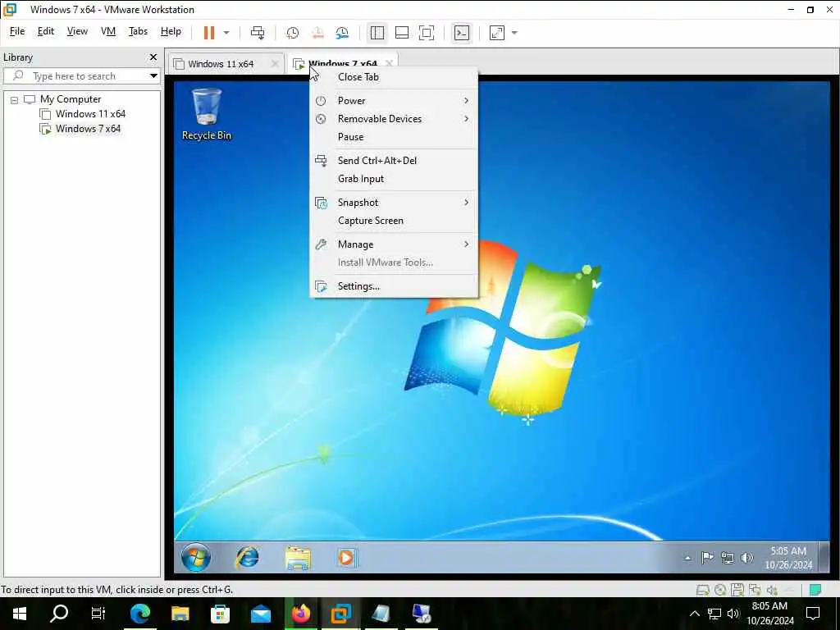Image resolution: width=840 pixels, height=630 pixels.
Task: Expand the Snapshot submenu
Action: (x=394, y=203)
